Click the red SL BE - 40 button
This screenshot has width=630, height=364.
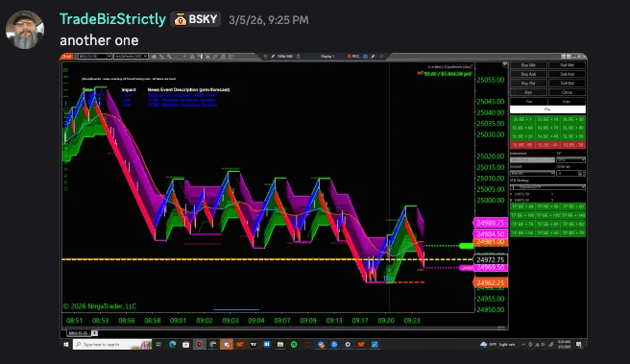point(548,145)
